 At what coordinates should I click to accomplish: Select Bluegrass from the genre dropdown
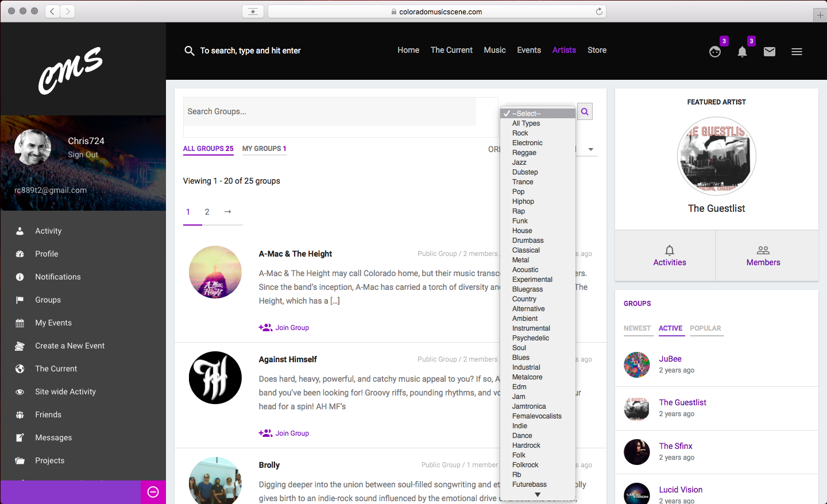point(527,289)
